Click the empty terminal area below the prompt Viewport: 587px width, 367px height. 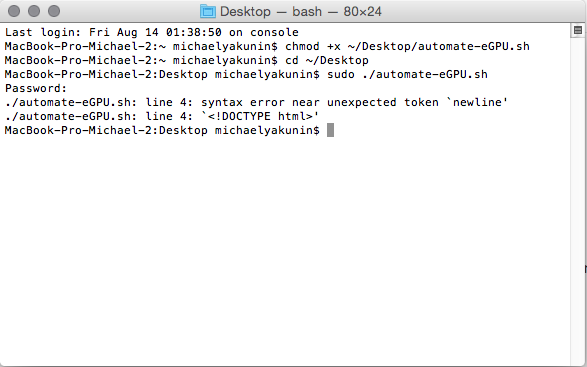pos(285,247)
